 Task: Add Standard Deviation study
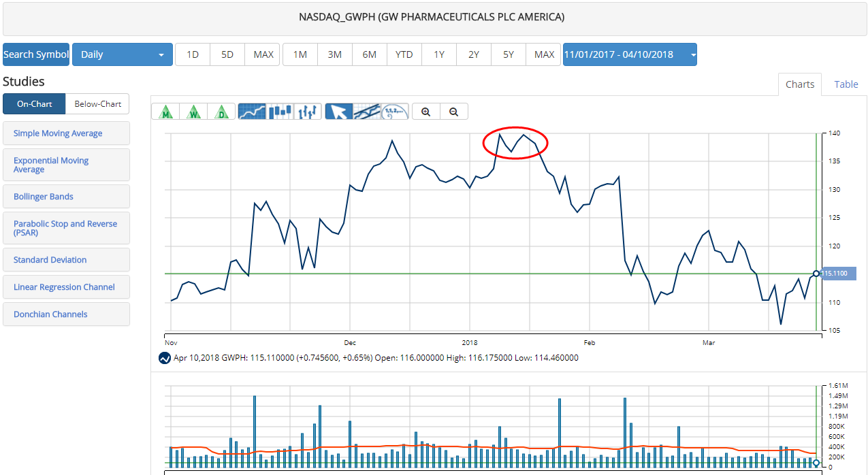pos(66,260)
